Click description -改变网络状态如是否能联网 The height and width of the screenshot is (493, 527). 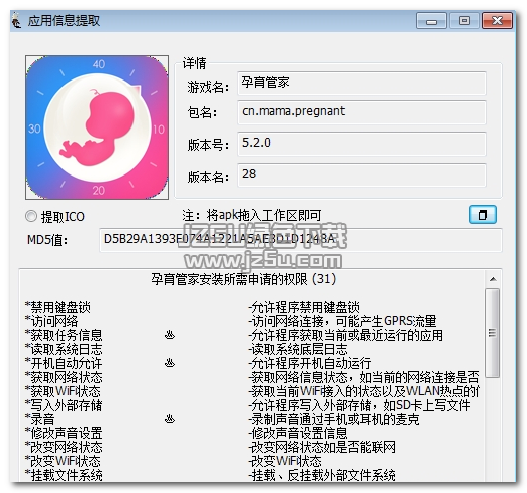click(x=322, y=447)
